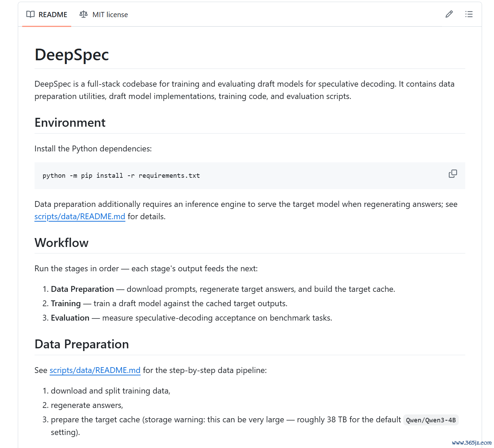
Task: Copy the pip install command
Action: [x=453, y=174]
